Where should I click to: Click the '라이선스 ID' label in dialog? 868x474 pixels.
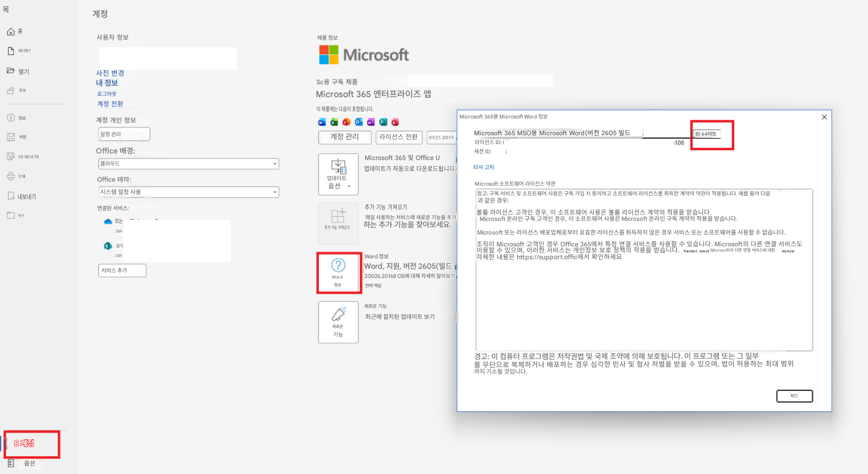click(x=488, y=142)
